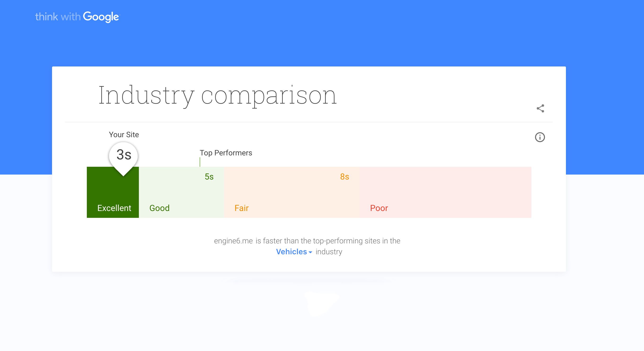Click the 5s threshold label
This screenshot has height=351, width=644.
click(209, 177)
